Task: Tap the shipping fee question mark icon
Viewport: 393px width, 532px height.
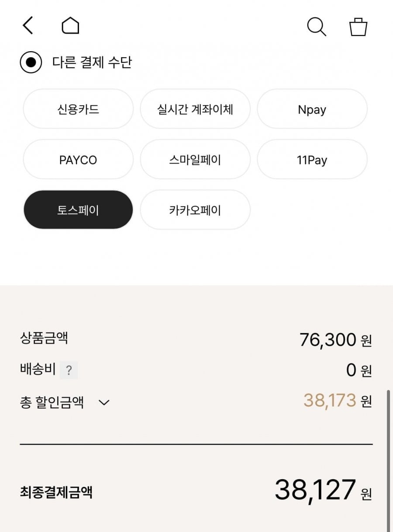Action: click(69, 371)
